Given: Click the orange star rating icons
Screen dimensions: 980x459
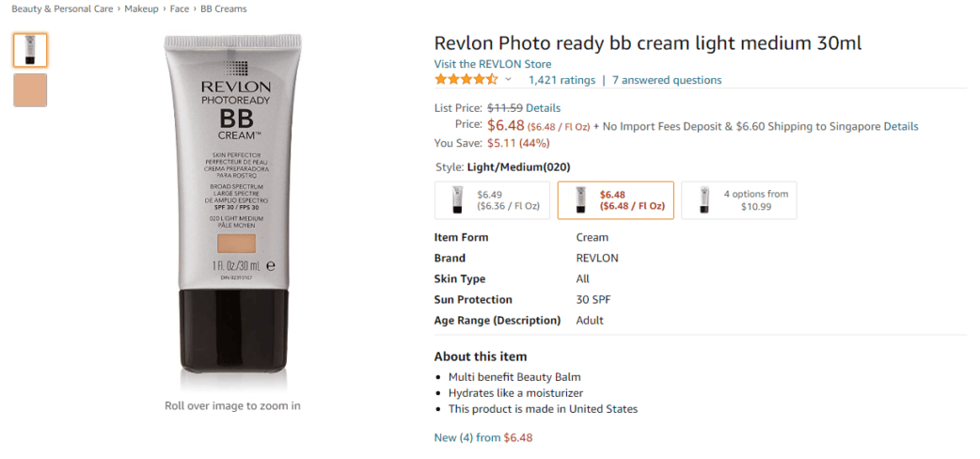Looking at the screenshot, I should tap(466, 79).
